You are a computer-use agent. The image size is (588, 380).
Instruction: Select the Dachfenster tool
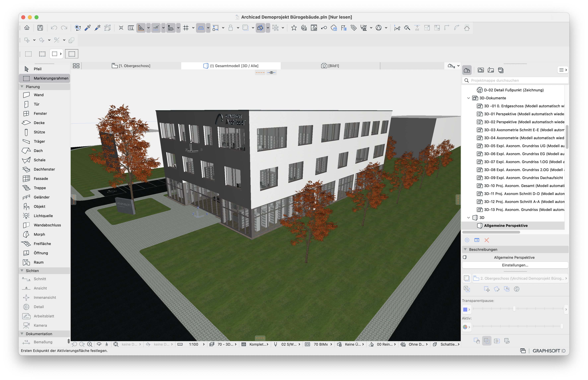tap(44, 169)
